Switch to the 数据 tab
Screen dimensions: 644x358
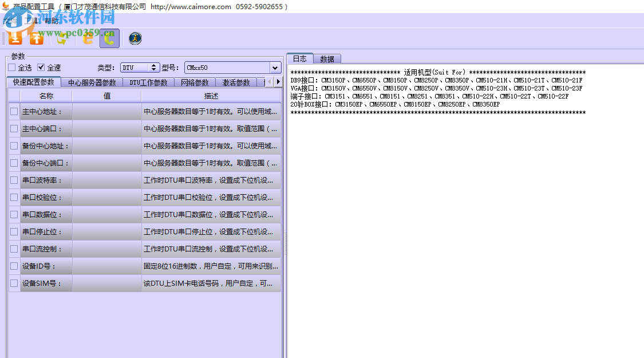(x=327, y=58)
